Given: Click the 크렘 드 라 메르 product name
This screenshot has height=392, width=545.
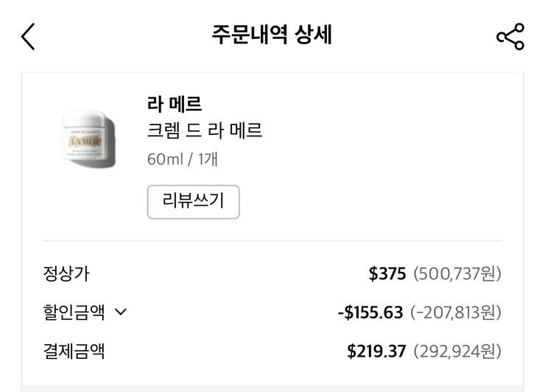Looking at the screenshot, I should (205, 131).
